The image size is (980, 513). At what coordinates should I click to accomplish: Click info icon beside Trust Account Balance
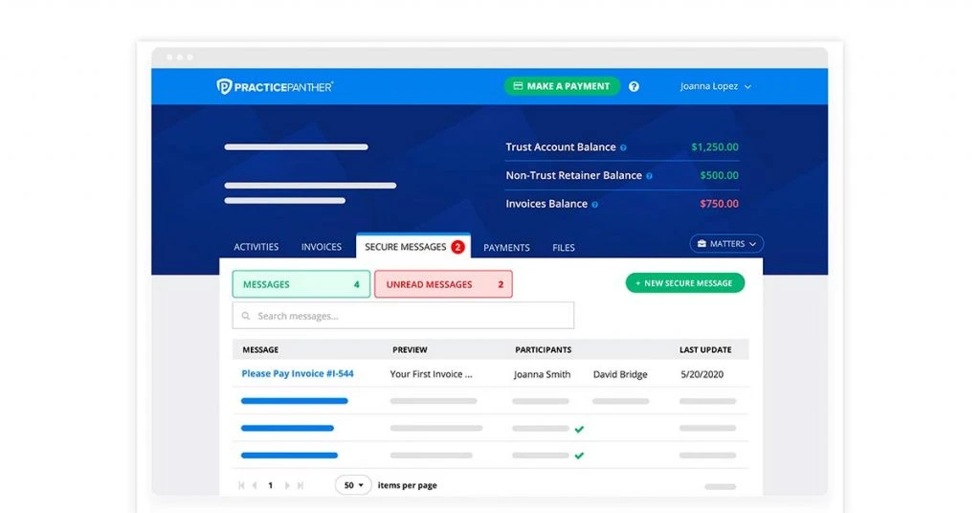[623, 148]
